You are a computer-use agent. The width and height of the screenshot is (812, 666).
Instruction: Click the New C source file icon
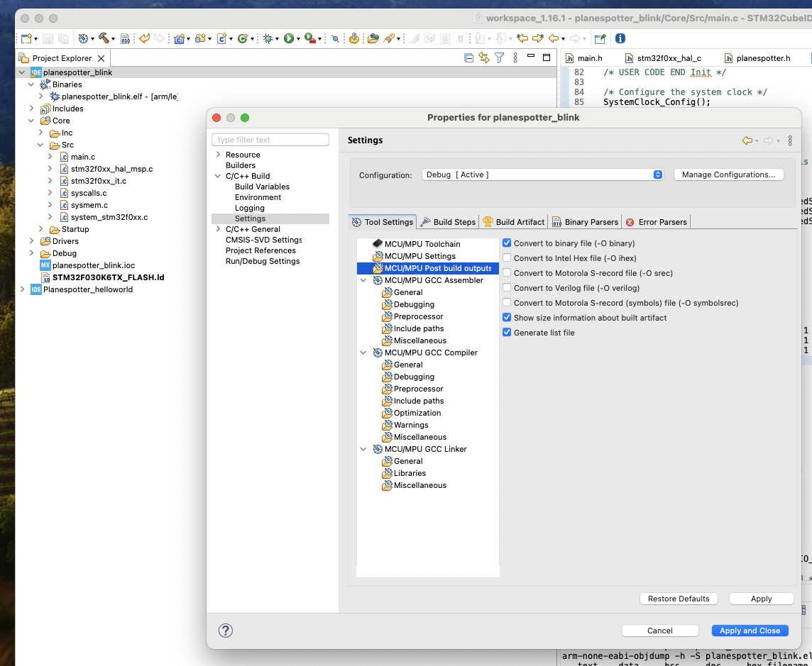(x=221, y=38)
